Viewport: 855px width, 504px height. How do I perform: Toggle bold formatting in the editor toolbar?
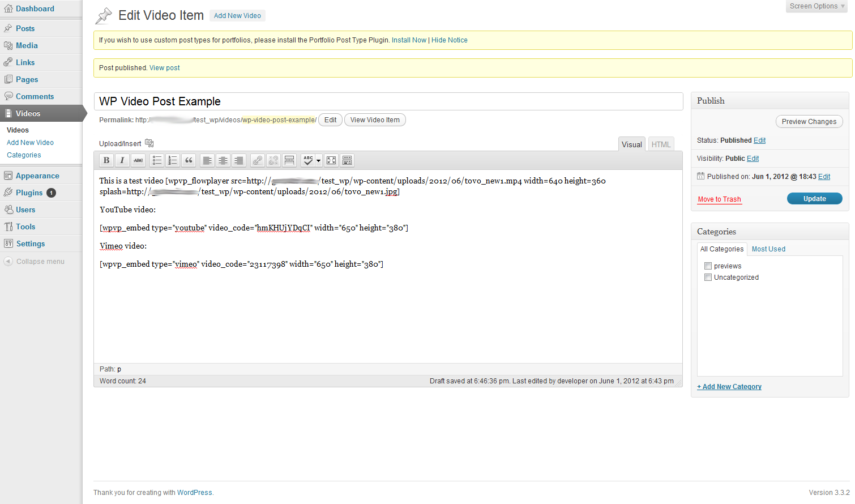[x=106, y=160]
